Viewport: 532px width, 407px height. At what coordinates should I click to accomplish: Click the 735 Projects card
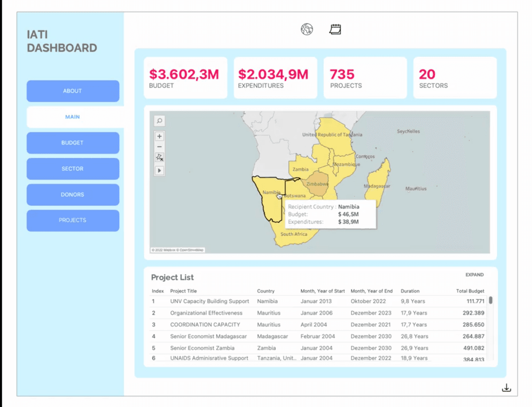365,78
